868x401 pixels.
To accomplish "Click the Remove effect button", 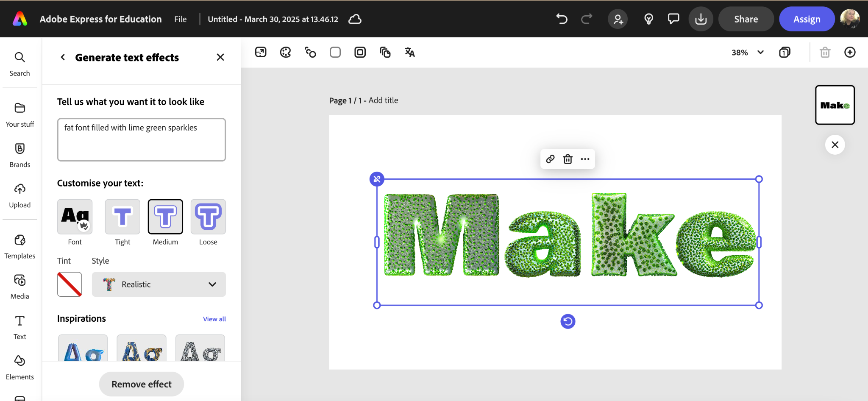I will [142, 384].
